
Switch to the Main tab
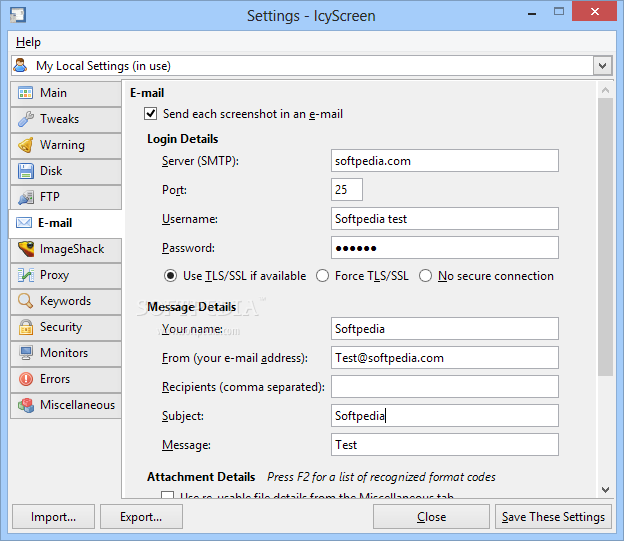click(x=66, y=93)
